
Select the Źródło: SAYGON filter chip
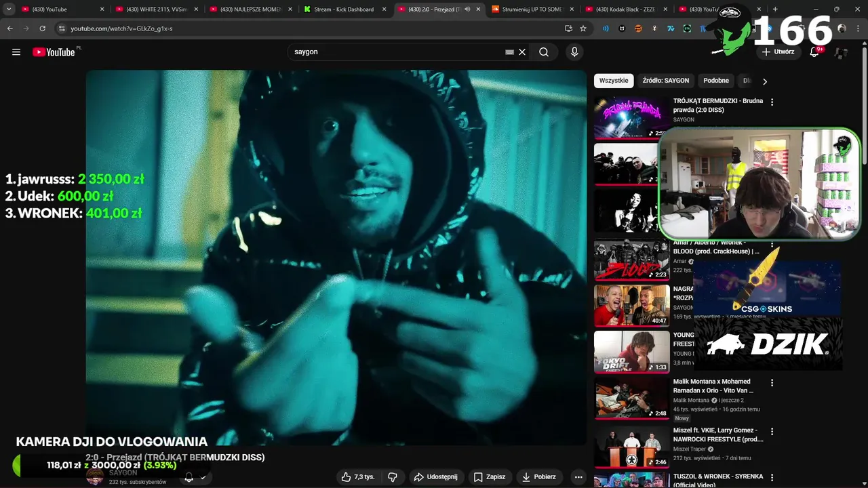(665, 81)
